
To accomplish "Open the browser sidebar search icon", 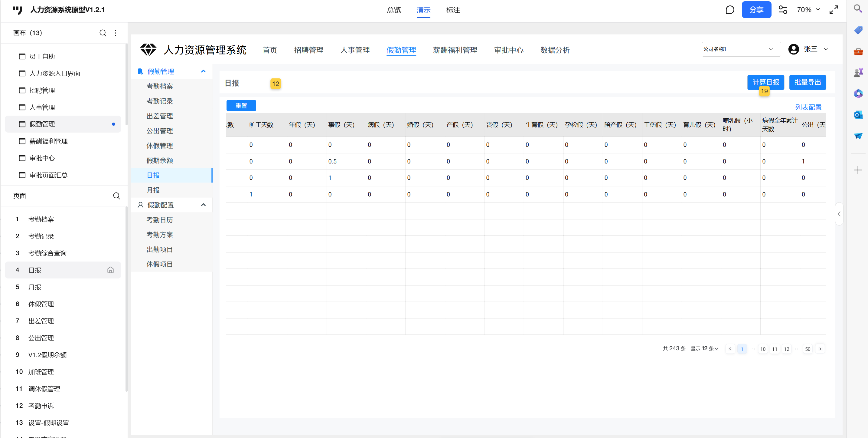I will coord(858,8).
